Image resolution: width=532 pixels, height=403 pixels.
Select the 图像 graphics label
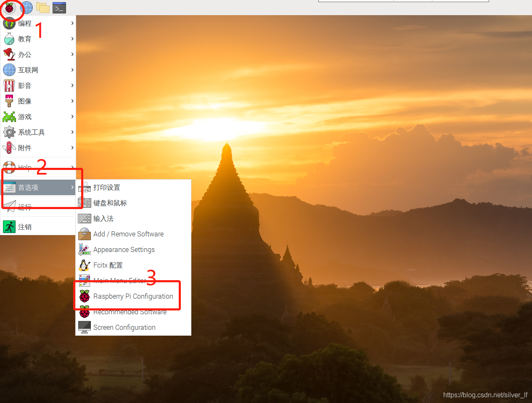25,101
